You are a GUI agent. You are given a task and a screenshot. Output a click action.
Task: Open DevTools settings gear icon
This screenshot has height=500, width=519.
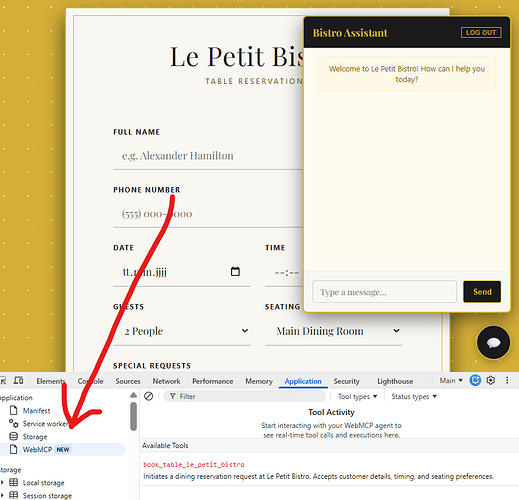tap(490, 380)
